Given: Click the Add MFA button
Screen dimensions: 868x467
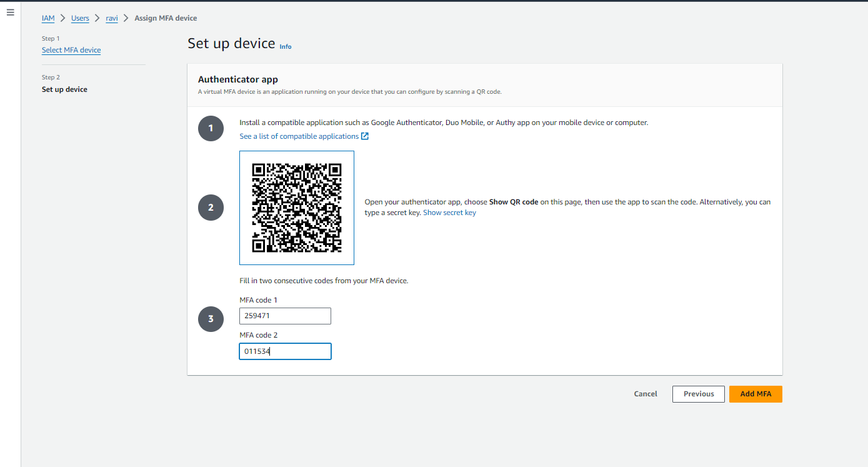Looking at the screenshot, I should click(756, 394).
